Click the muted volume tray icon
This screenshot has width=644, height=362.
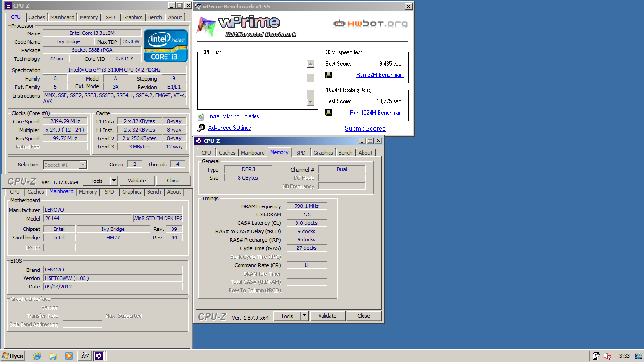[x=608, y=356]
